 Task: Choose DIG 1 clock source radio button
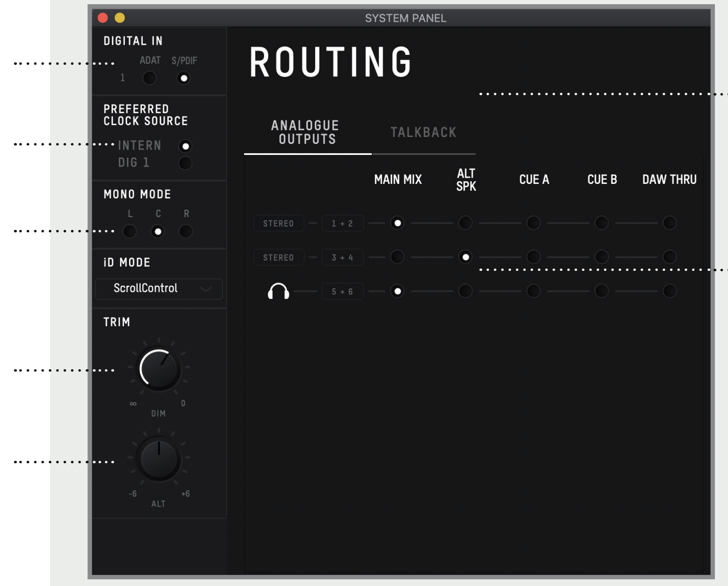tap(185, 163)
